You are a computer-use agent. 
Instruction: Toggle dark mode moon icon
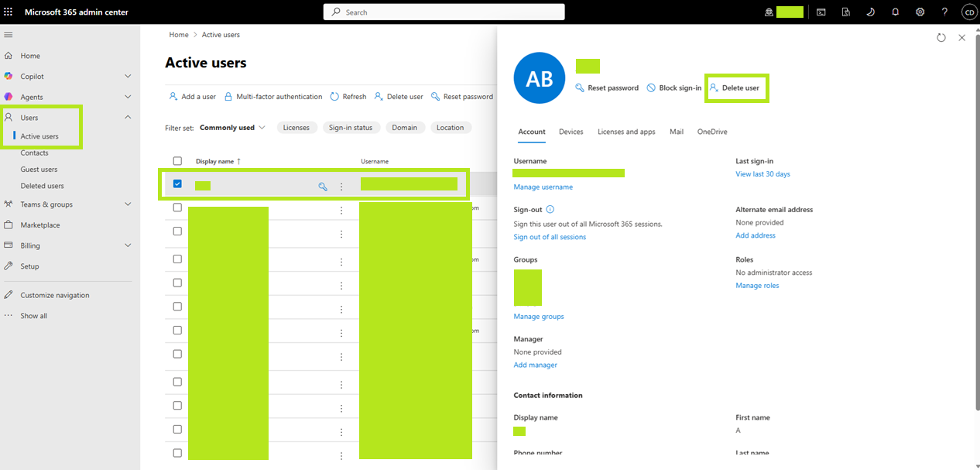pyautogui.click(x=871, y=12)
